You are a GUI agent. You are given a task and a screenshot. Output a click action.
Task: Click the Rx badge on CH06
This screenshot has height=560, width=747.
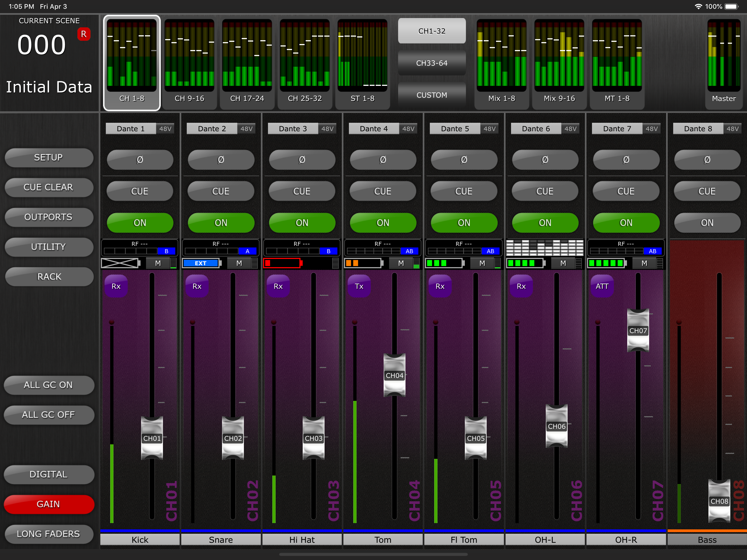(521, 286)
